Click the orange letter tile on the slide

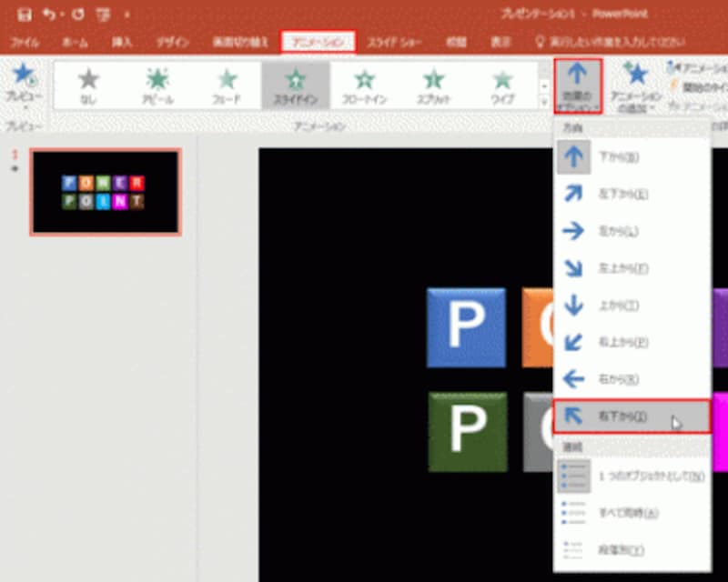(538, 327)
